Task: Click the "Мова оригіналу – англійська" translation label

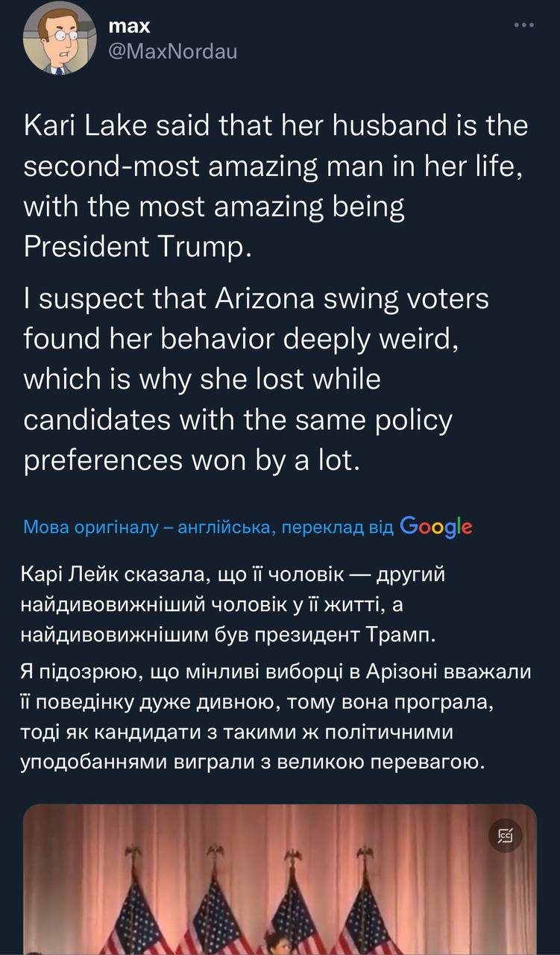Action: click(x=146, y=527)
